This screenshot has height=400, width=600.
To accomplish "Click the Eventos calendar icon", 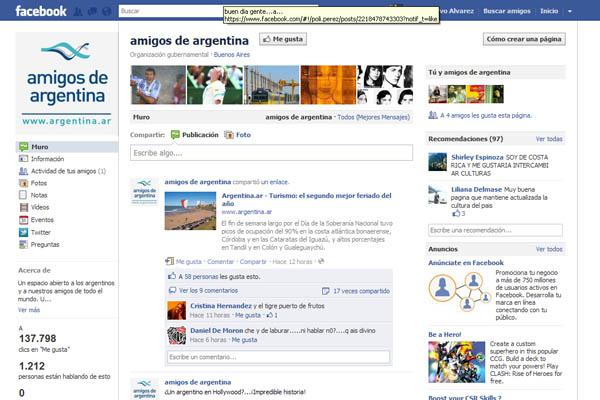I will click(x=24, y=220).
